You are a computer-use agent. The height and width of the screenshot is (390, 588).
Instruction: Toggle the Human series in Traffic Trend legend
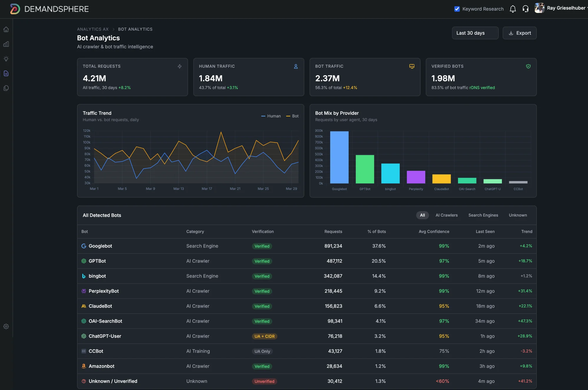(x=271, y=116)
